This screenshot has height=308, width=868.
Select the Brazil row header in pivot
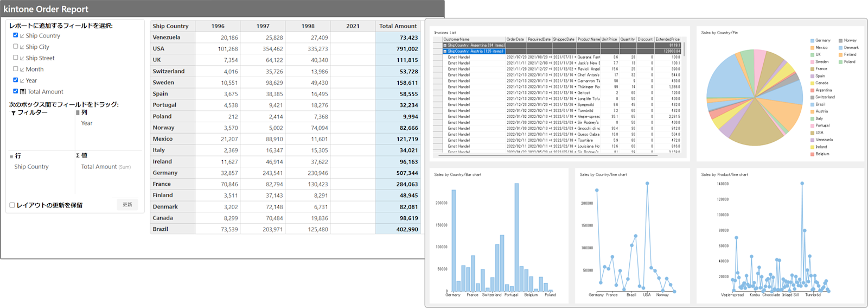click(173, 229)
